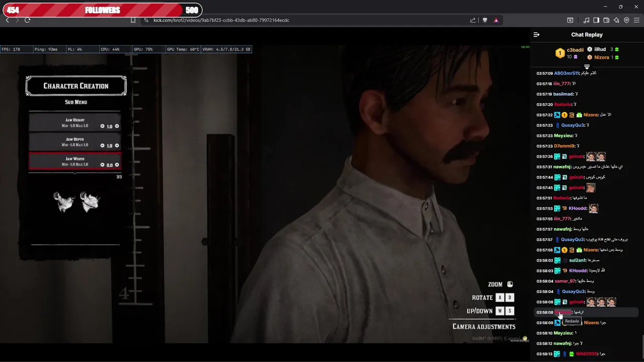This screenshot has width=644, height=362.
Task: Click username ABO3mr511 in chat
Action: [x=568, y=73]
